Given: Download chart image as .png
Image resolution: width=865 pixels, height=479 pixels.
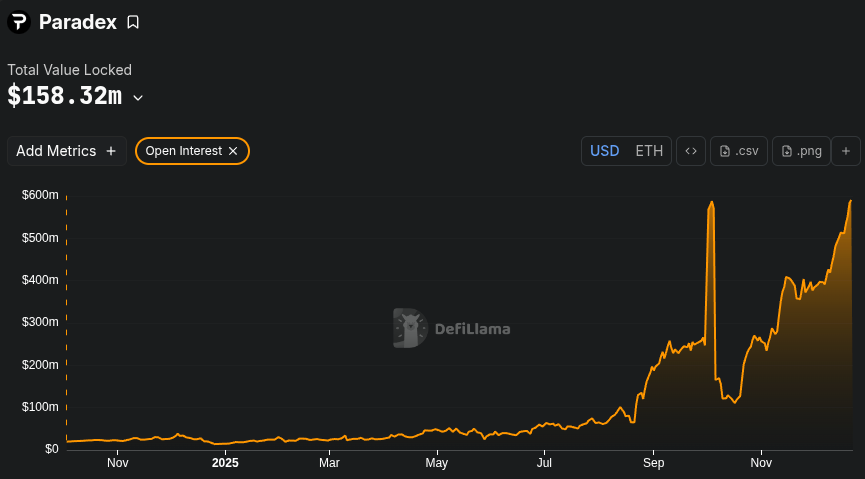Looking at the screenshot, I should [x=801, y=151].
